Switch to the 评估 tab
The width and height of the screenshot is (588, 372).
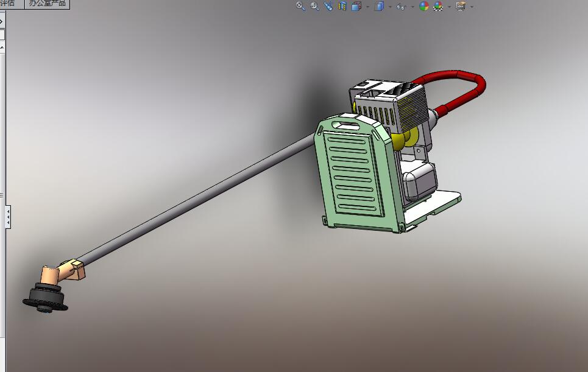click(9, 4)
